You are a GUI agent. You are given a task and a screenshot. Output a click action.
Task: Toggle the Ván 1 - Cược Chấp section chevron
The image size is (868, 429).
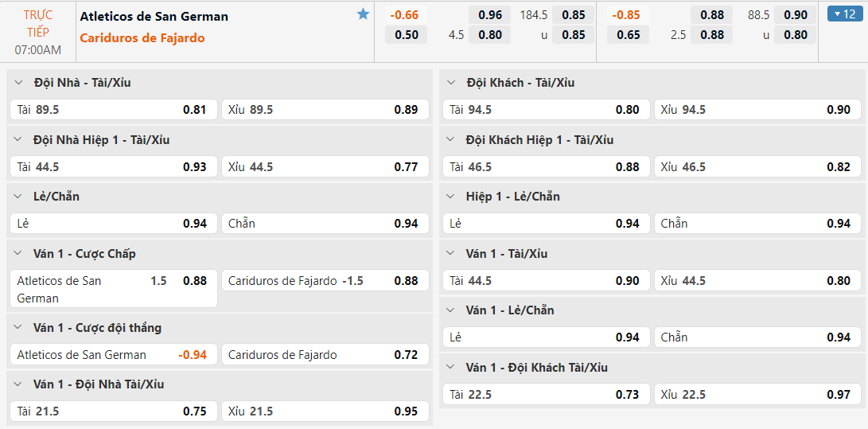19,254
